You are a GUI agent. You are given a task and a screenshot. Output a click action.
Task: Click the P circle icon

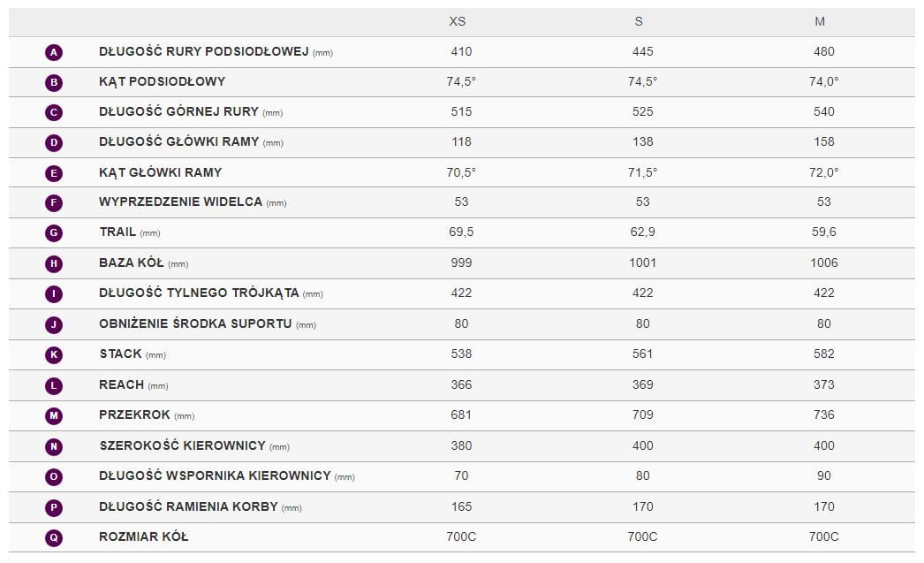click(54, 507)
